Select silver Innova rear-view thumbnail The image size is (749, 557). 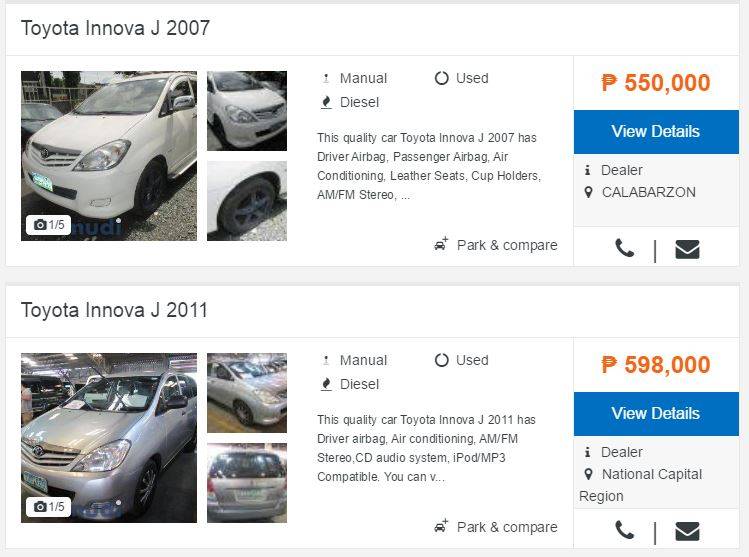(247, 482)
